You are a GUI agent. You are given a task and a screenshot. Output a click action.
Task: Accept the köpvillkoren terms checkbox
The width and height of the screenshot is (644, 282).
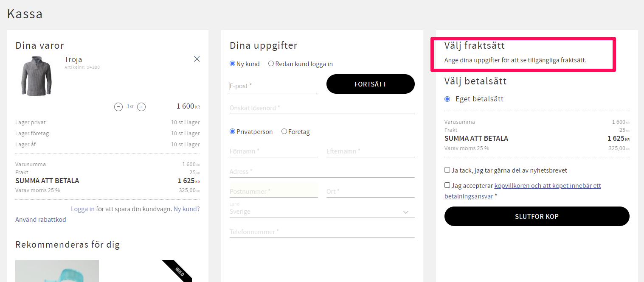(447, 185)
